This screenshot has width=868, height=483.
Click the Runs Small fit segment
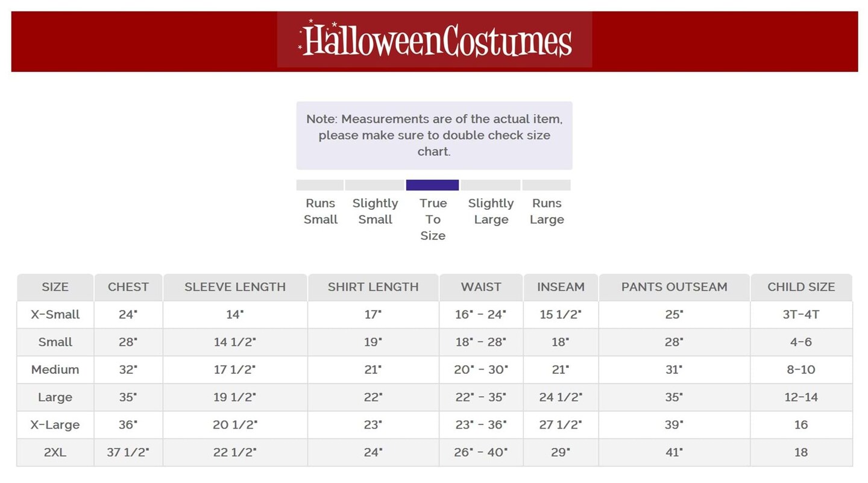pos(320,185)
